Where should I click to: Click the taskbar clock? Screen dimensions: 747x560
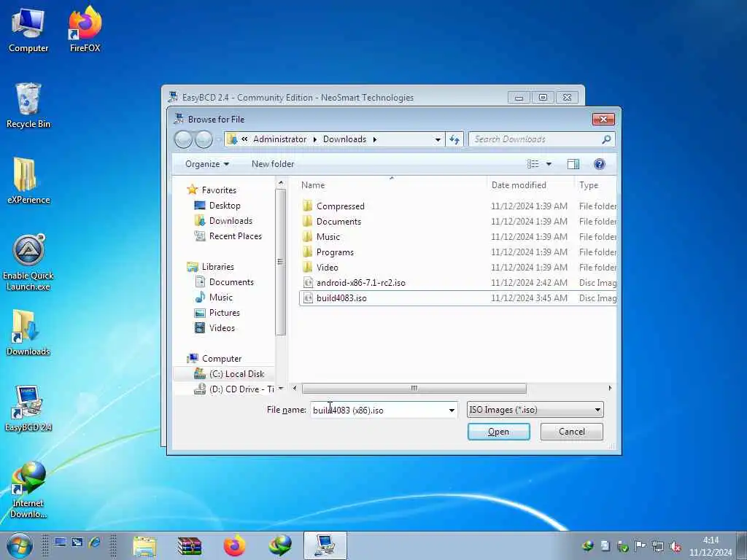(710, 547)
